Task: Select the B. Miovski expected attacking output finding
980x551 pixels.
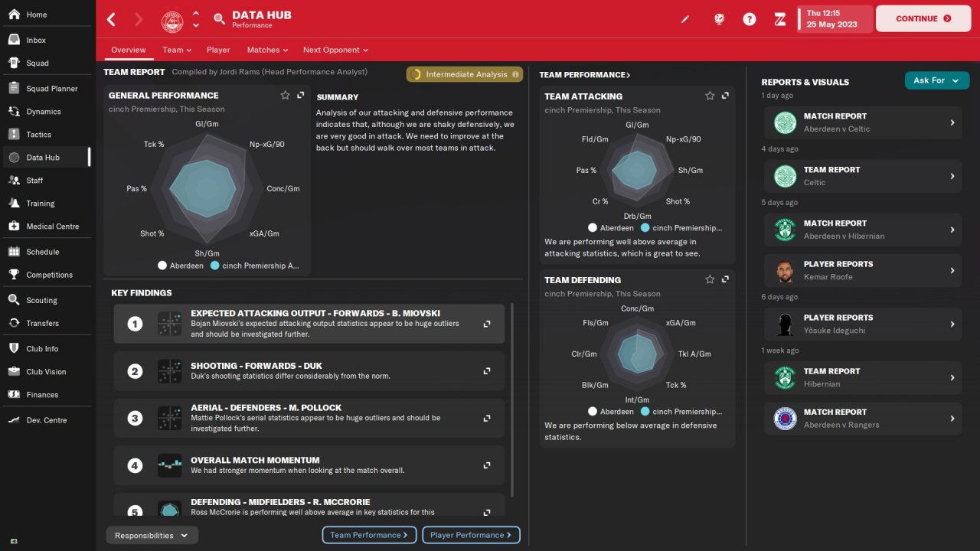Action: 309,324
